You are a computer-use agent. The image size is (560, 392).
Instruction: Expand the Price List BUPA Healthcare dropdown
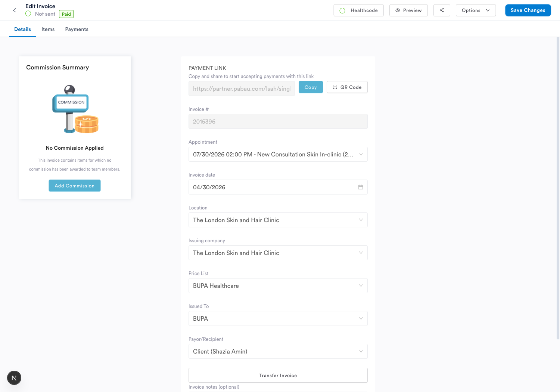pos(278,286)
